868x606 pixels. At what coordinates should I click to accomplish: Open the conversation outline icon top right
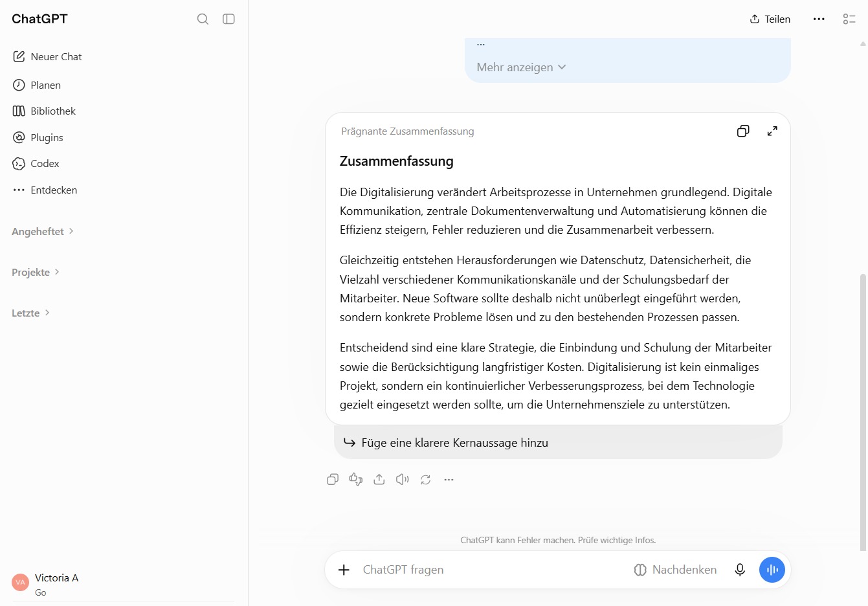coord(849,19)
